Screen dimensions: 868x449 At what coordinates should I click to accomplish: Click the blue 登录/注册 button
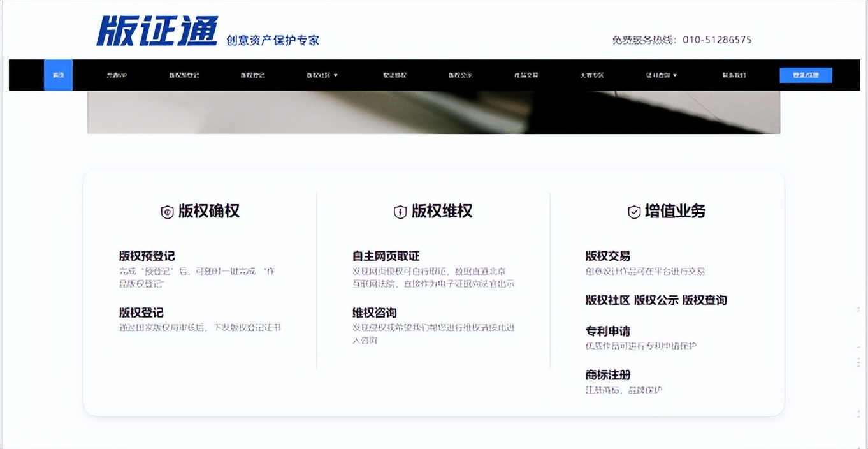(x=806, y=75)
